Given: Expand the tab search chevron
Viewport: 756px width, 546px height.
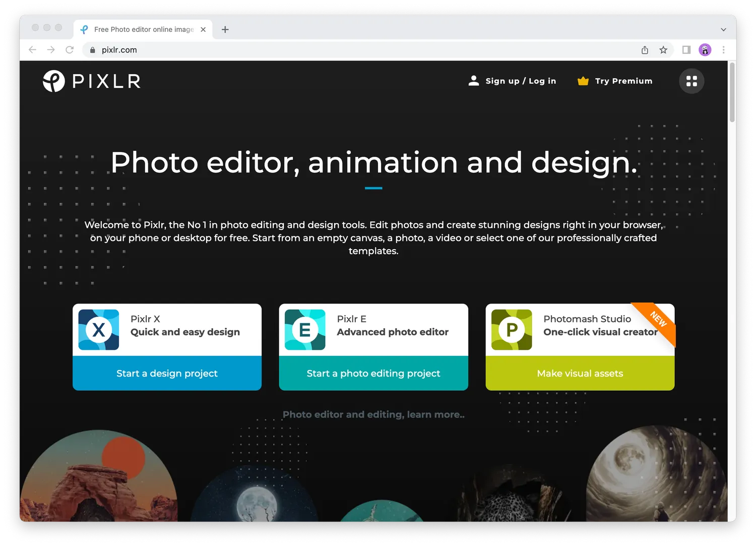Looking at the screenshot, I should coord(723,30).
